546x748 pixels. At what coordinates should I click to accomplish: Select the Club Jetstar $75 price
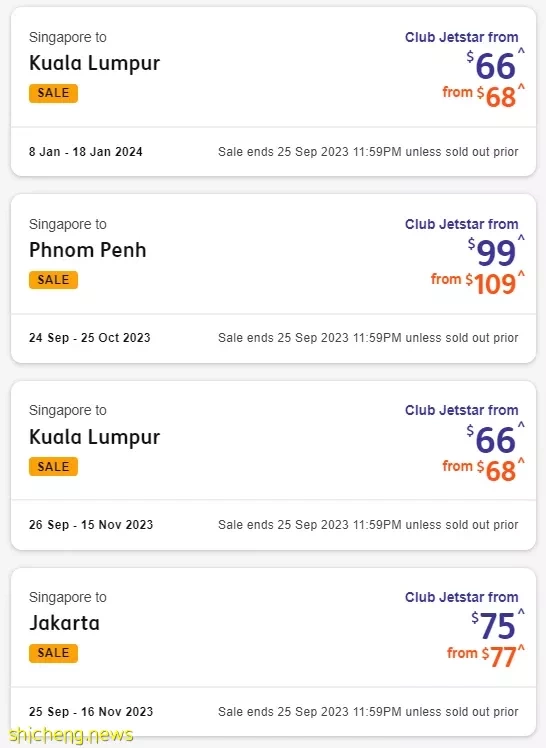494,625
